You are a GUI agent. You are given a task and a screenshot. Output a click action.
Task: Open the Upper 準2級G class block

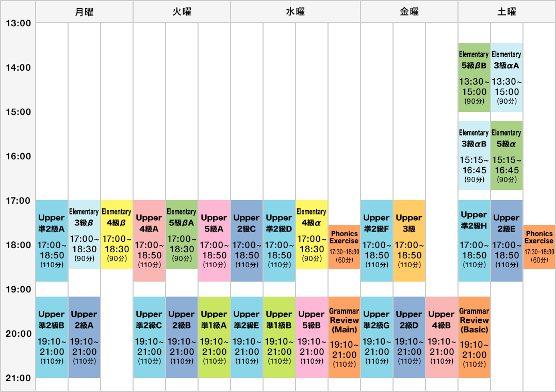[x=377, y=337]
